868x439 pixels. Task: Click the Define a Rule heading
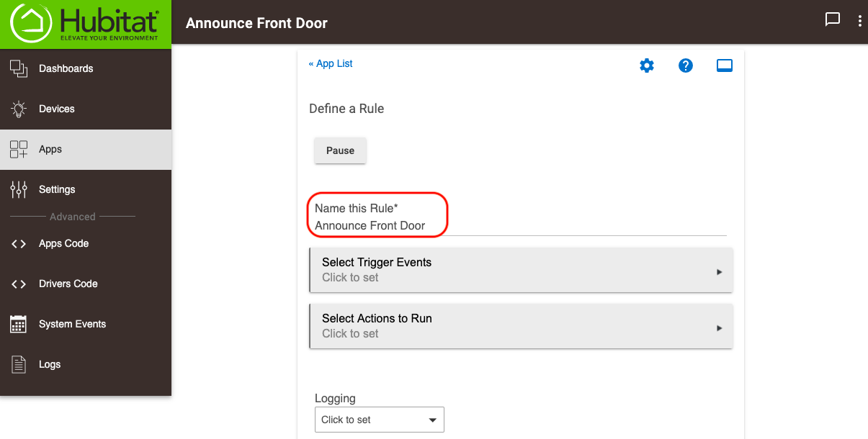[x=346, y=109]
